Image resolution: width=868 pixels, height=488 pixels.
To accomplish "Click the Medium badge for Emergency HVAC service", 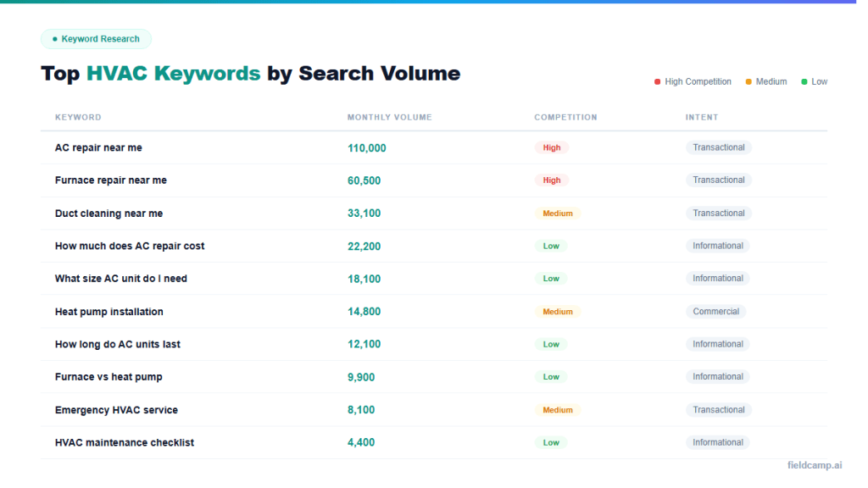I will coord(557,409).
